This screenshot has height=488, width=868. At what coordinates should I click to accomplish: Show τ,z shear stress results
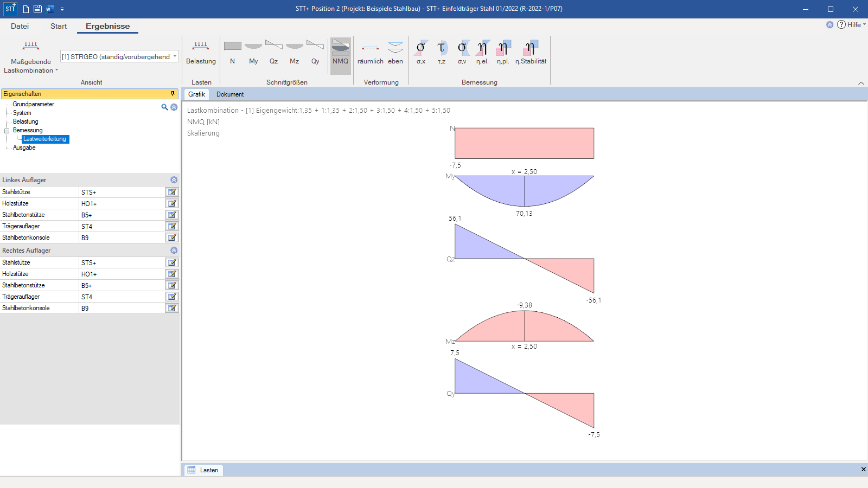tap(442, 53)
